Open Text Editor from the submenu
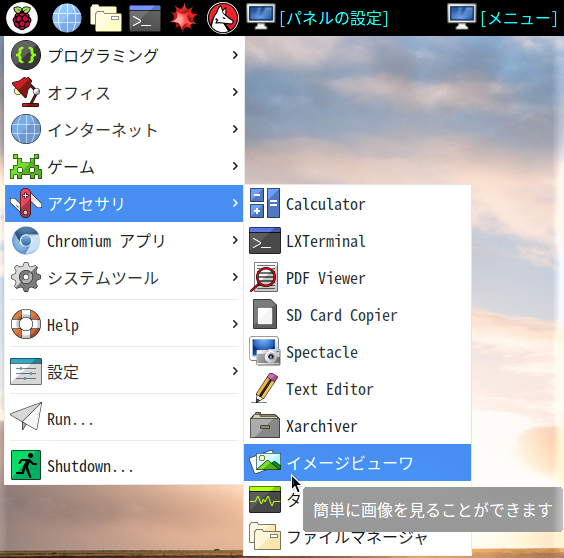The height and width of the screenshot is (558, 564). tap(357, 389)
